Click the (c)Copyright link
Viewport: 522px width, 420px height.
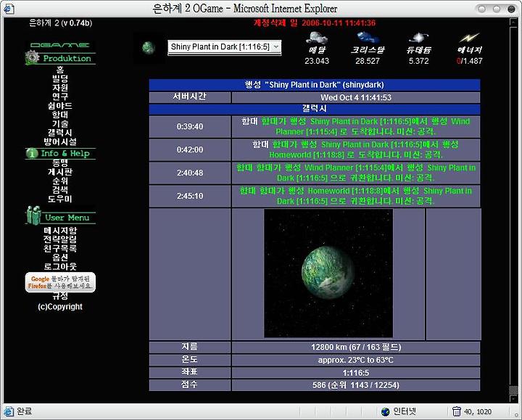[60, 307]
